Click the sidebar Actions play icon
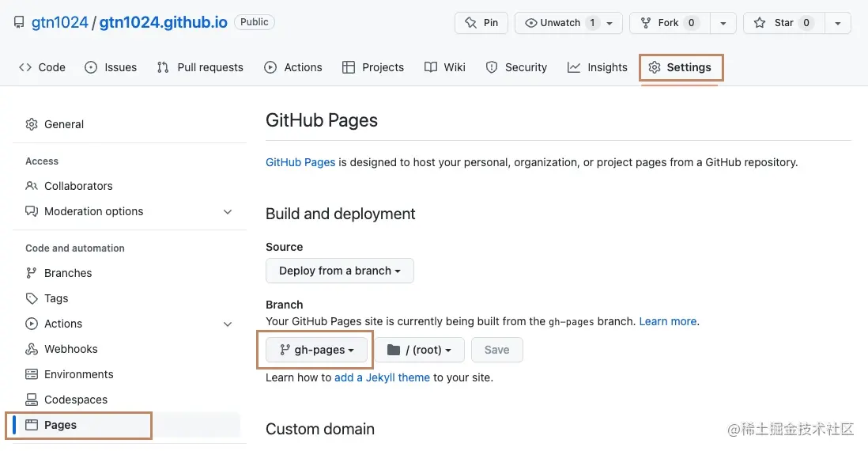The width and height of the screenshot is (868, 451). pos(32,324)
